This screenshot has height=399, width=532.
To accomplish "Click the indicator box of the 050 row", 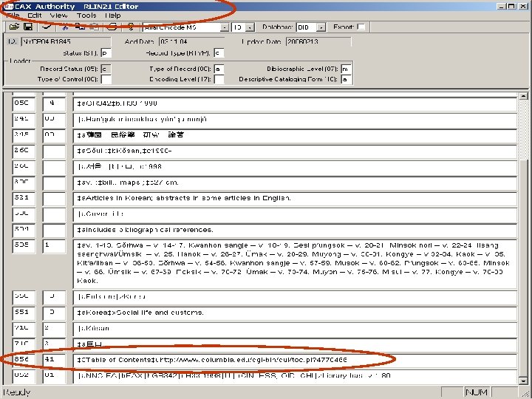I will click(54, 104).
